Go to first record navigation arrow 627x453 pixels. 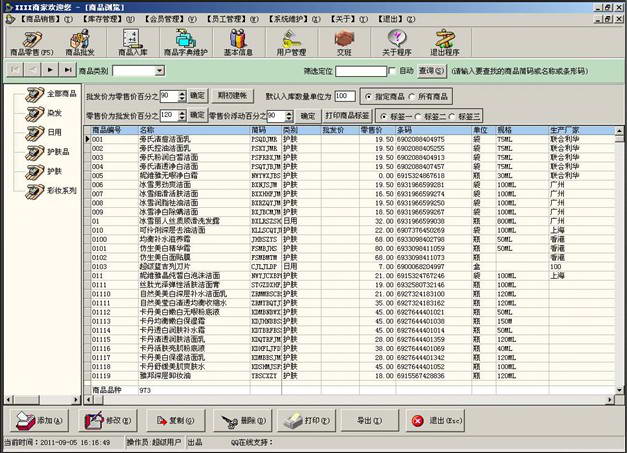pyautogui.click(x=15, y=70)
